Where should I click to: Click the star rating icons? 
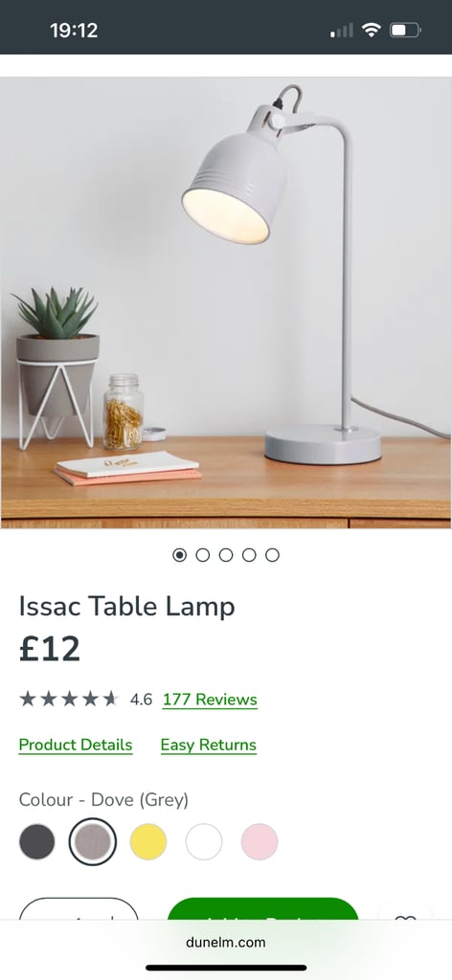click(x=69, y=699)
